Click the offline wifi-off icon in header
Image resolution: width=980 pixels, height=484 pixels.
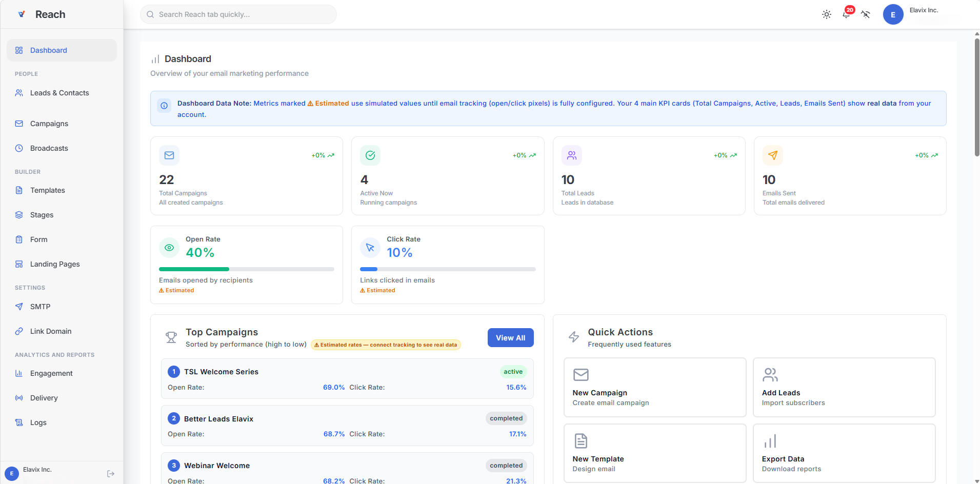coord(866,14)
